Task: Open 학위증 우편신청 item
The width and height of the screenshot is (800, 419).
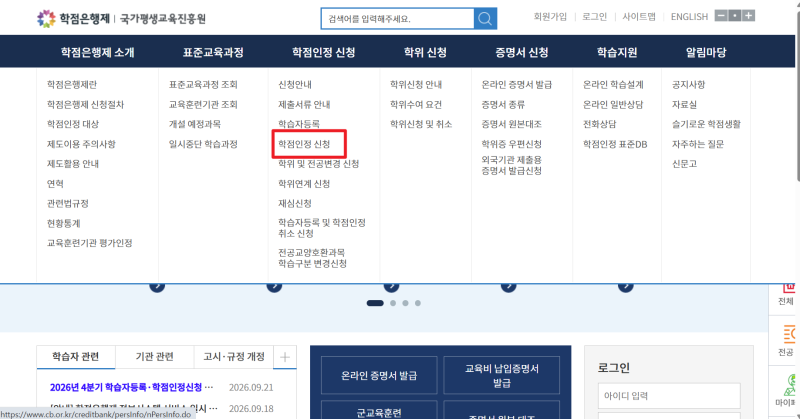Action: [x=512, y=144]
